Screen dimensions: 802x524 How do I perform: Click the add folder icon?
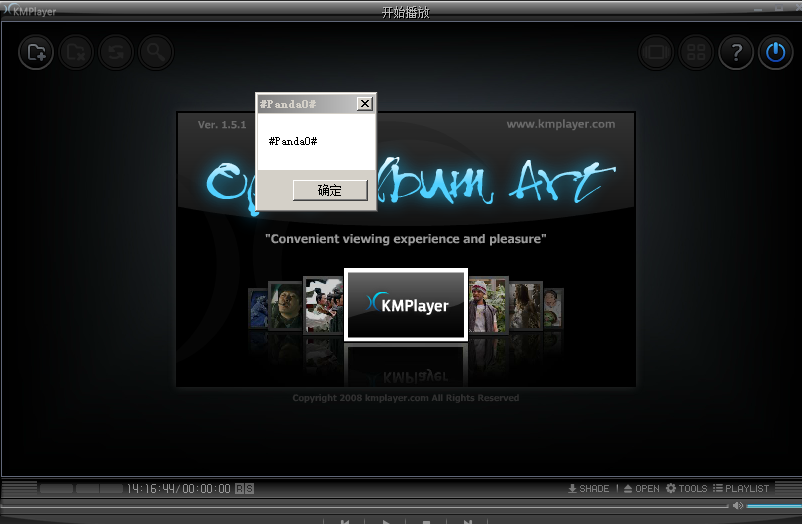tap(36, 52)
